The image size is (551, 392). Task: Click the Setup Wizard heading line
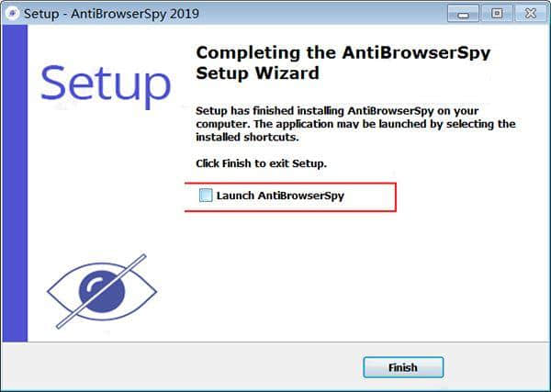pyautogui.click(x=257, y=73)
